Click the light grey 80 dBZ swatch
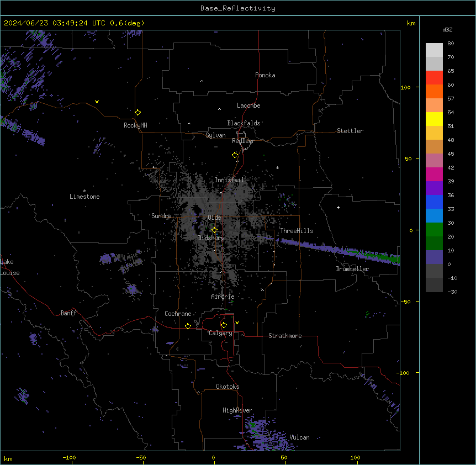This screenshot has height=465, width=476. (434, 50)
